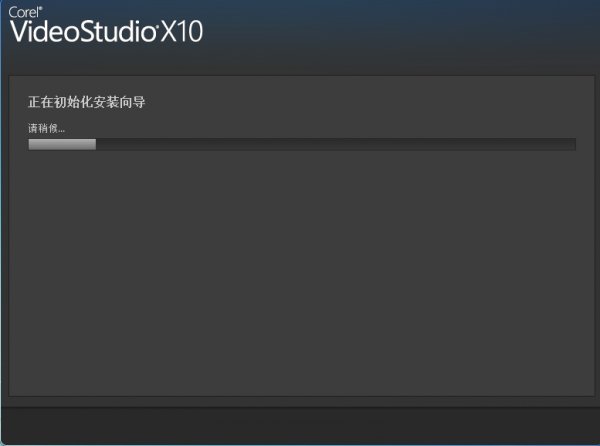The width and height of the screenshot is (600, 446).
Task: Click the filled portion of the progress bar
Action: click(x=62, y=144)
